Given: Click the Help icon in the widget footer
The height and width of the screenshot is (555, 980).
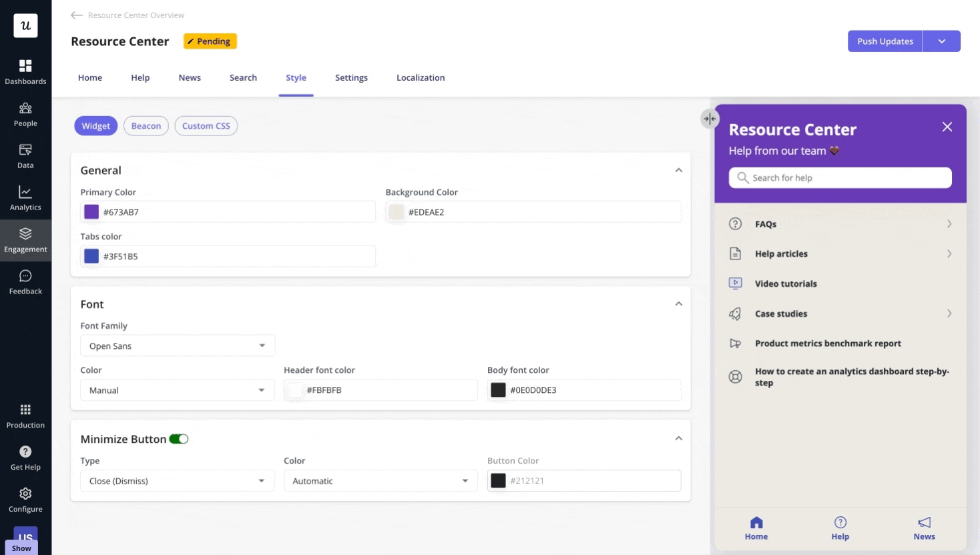Looking at the screenshot, I should tap(840, 522).
